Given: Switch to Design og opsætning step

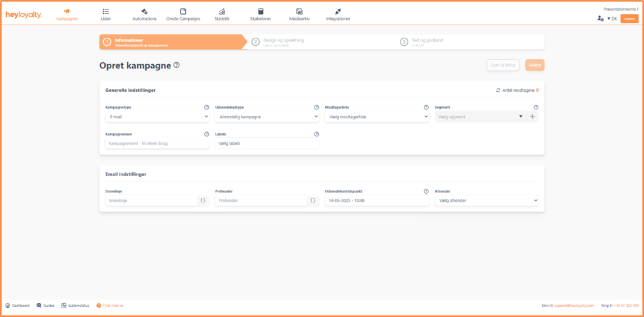Looking at the screenshot, I should point(277,42).
